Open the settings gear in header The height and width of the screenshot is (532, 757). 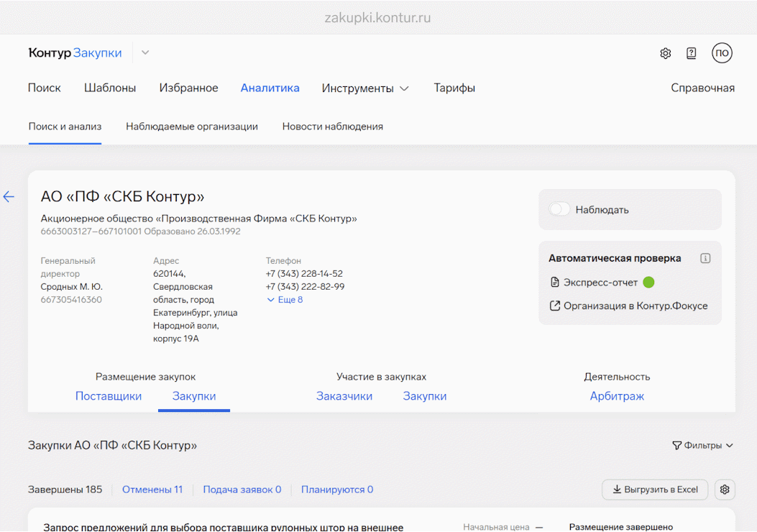point(665,53)
